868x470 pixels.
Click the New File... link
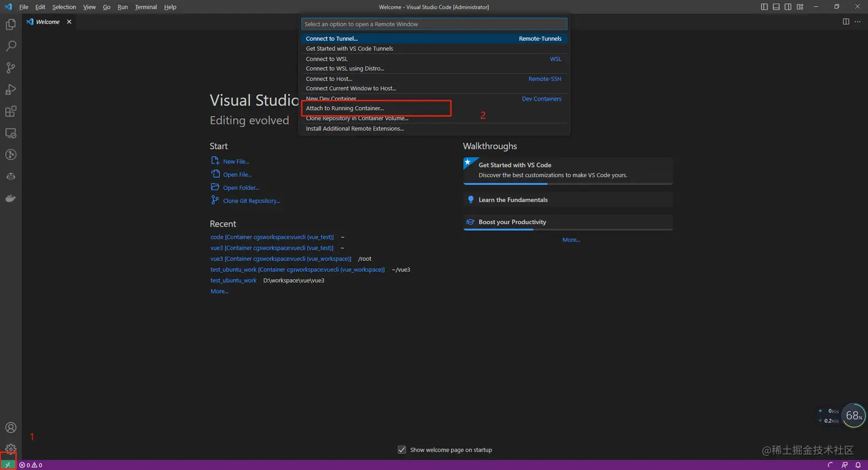coord(236,162)
